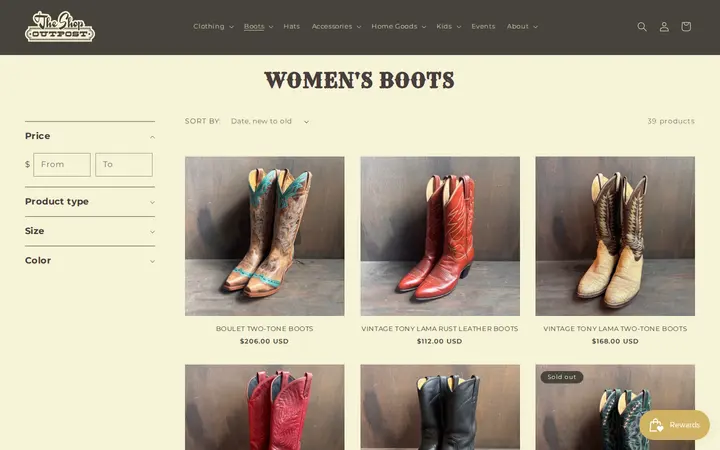Viewport: 720px width, 450px height.
Task: Go to the Events page
Action: (x=483, y=27)
